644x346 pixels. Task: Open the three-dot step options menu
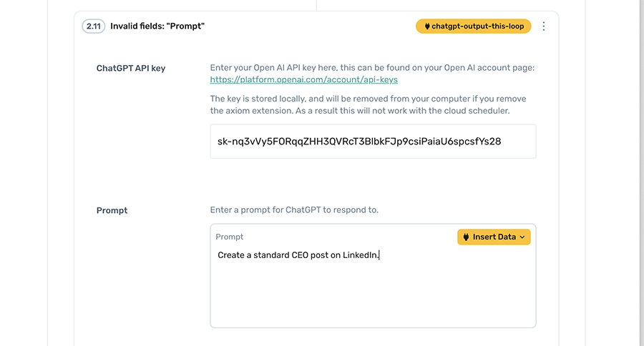544,26
